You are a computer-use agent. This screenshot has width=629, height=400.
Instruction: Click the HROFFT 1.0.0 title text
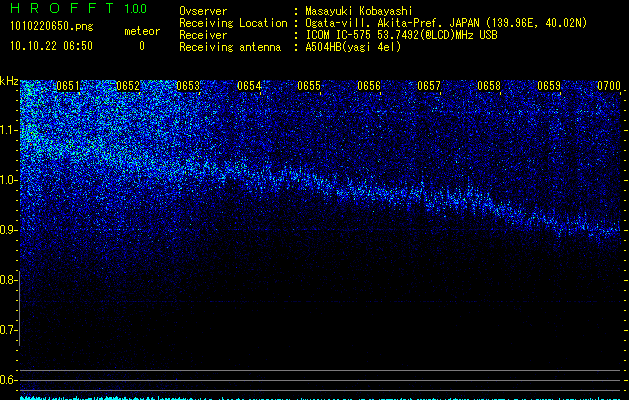79,8
